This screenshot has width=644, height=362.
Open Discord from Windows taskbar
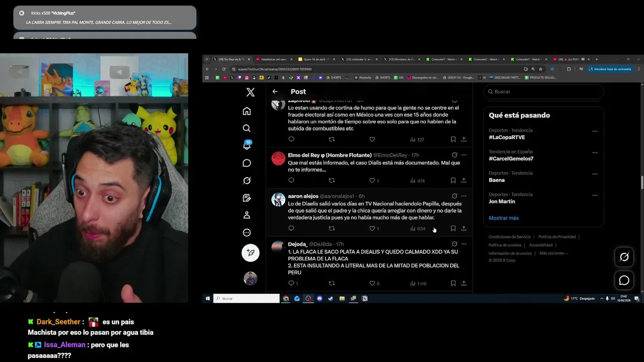(319, 298)
